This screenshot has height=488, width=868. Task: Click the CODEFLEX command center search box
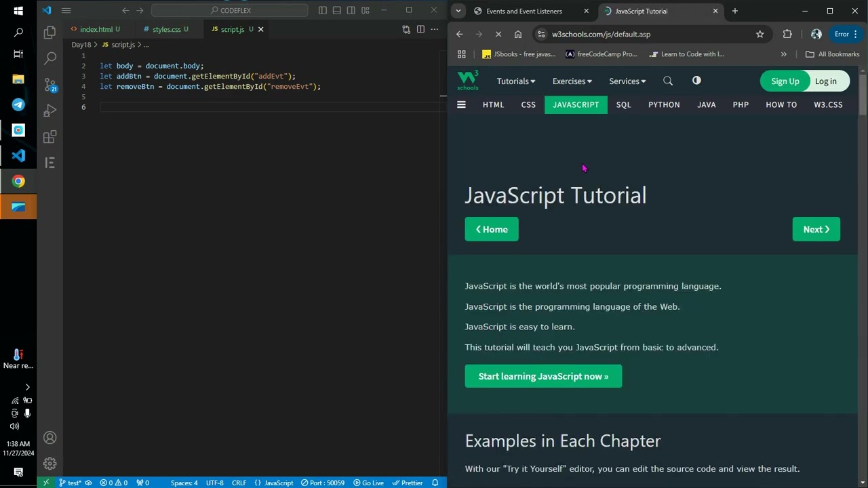[229, 10]
